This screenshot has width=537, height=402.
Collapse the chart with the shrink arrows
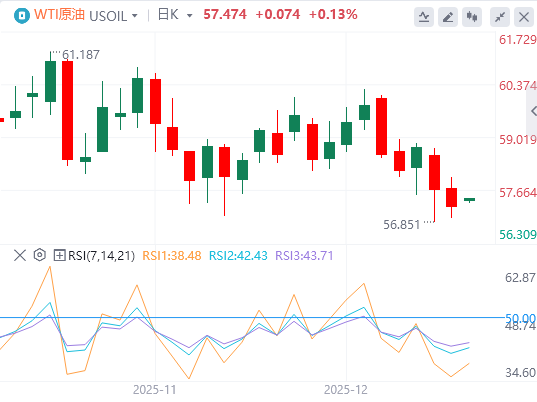[500, 17]
